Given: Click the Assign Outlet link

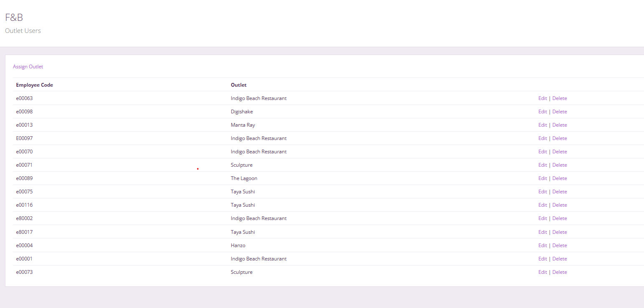Looking at the screenshot, I should (28, 67).
